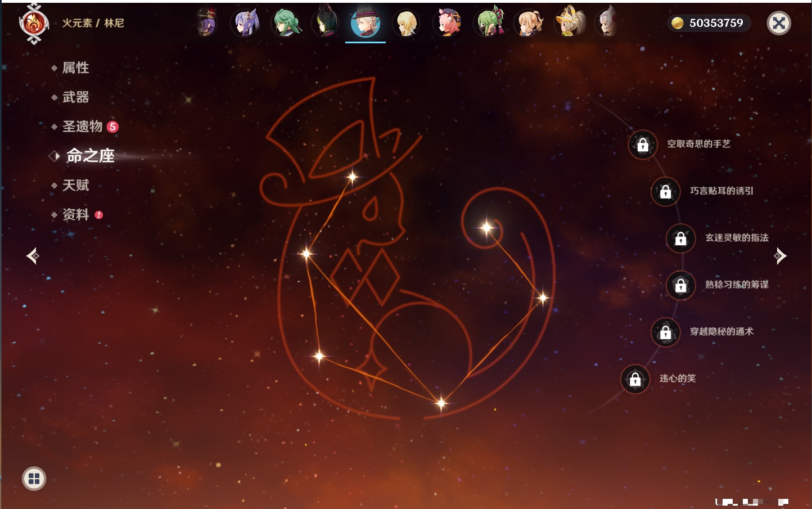The height and width of the screenshot is (509, 812).
Task: Go to next character with right arrow
Action: click(x=780, y=256)
